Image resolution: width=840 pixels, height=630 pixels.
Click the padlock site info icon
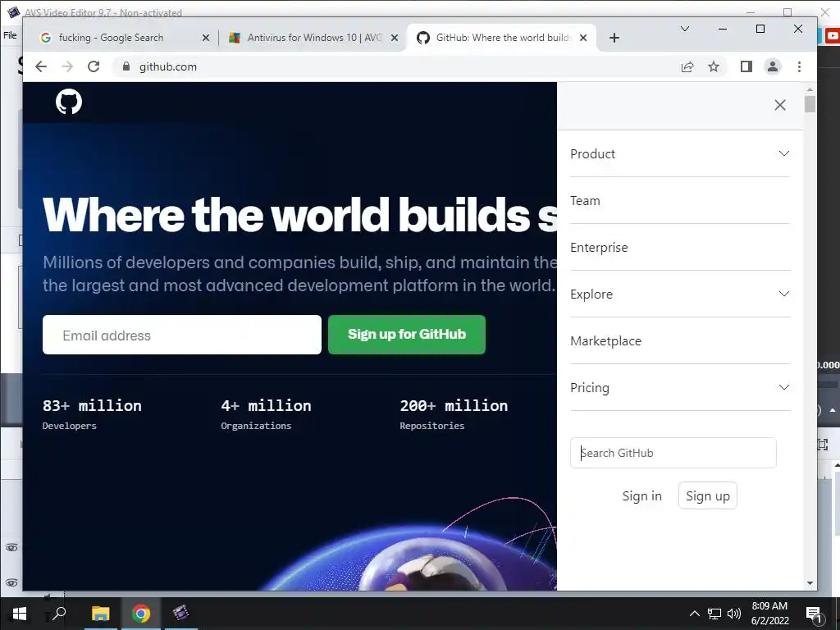point(126,66)
